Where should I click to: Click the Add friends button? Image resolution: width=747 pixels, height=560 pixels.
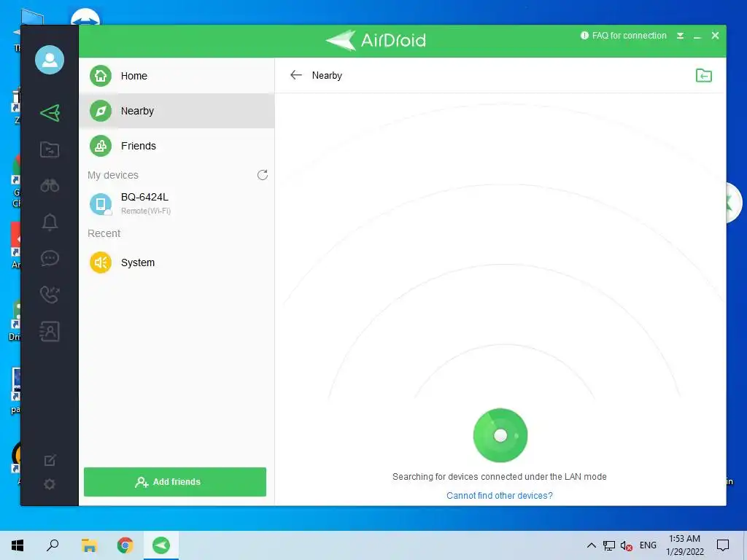(175, 482)
